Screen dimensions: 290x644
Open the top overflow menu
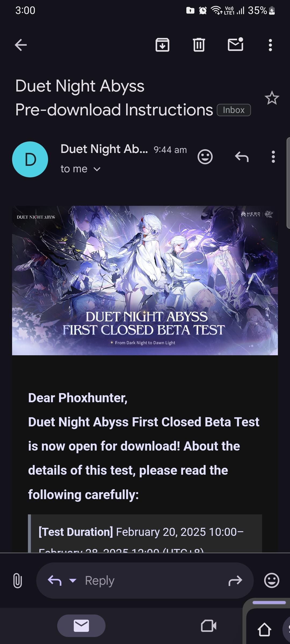click(x=270, y=45)
